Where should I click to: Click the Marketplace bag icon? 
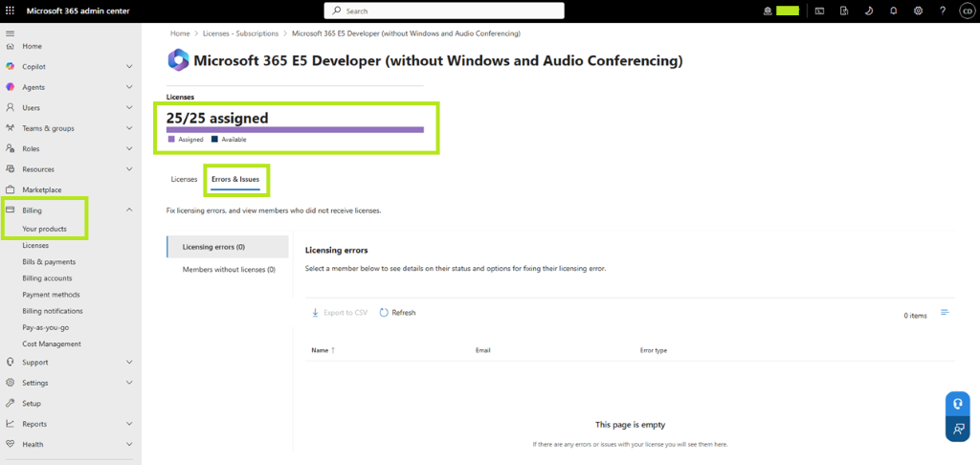click(x=10, y=189)
